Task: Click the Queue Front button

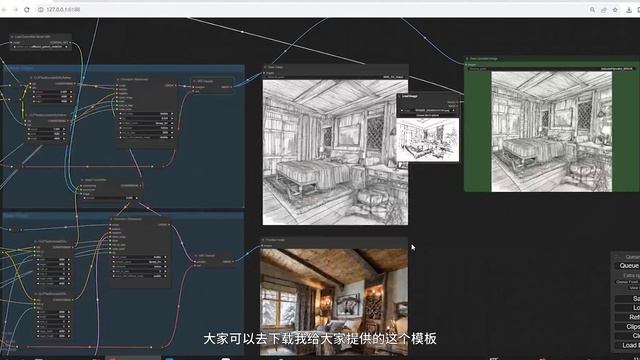Action: click(627, 282)
